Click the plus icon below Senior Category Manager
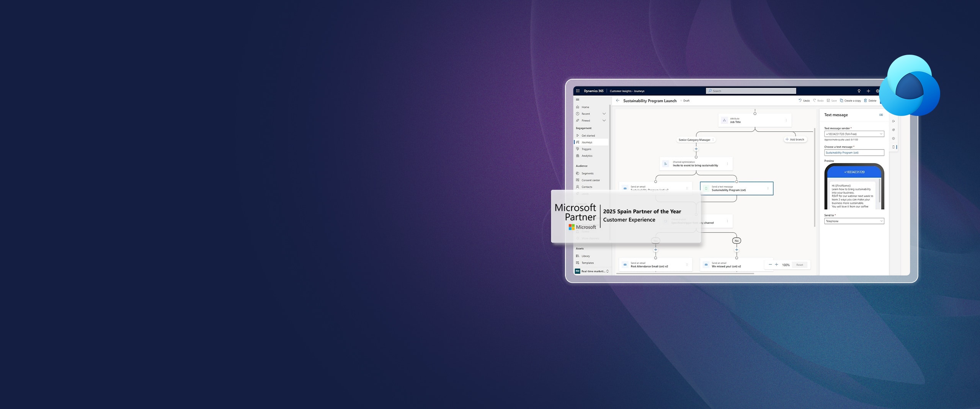980x409 pixels. click(696, 149)
